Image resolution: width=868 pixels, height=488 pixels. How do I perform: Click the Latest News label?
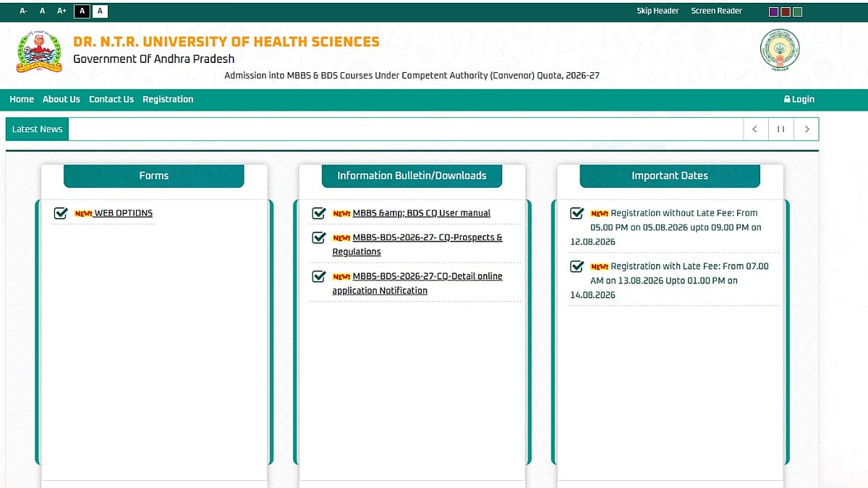(37, 129)
